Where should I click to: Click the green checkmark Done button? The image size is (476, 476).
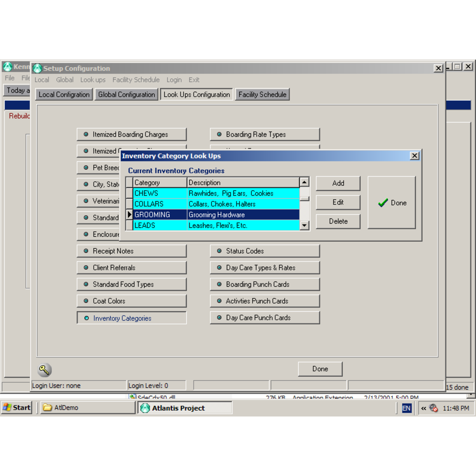pyautogui.click(x=392, y=203)
